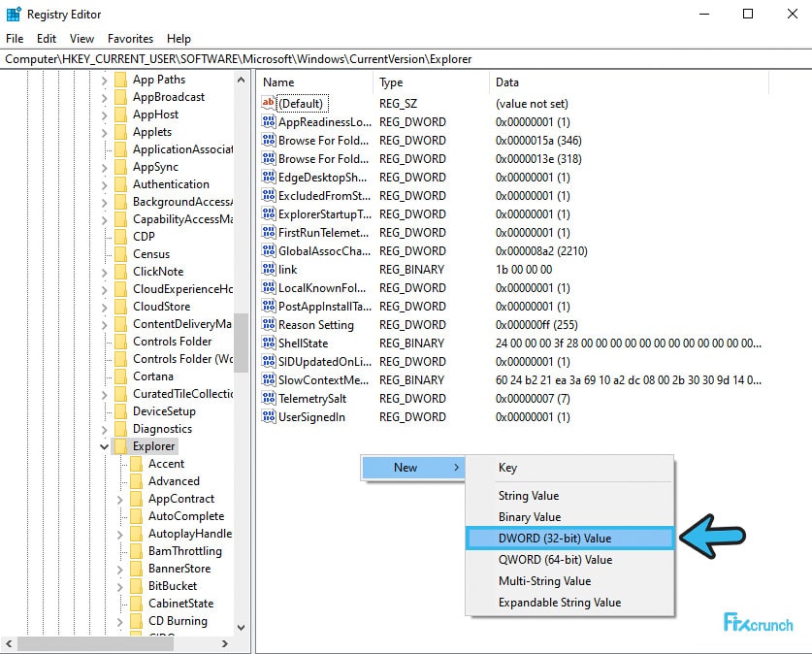Click the tree horizontal scroll left arrow
The width and height of the screenshot is (812, 654).
pyautogui.click(x=9, y=643)
